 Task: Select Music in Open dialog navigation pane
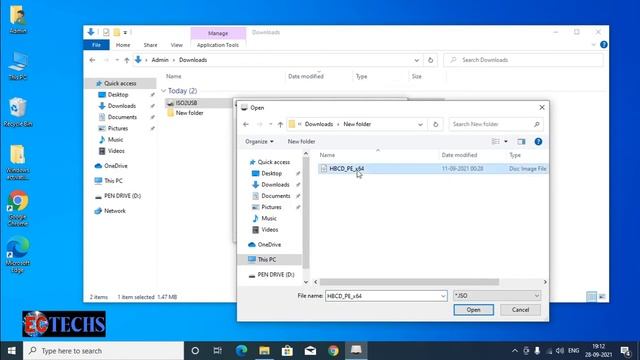tap(269, 218)
